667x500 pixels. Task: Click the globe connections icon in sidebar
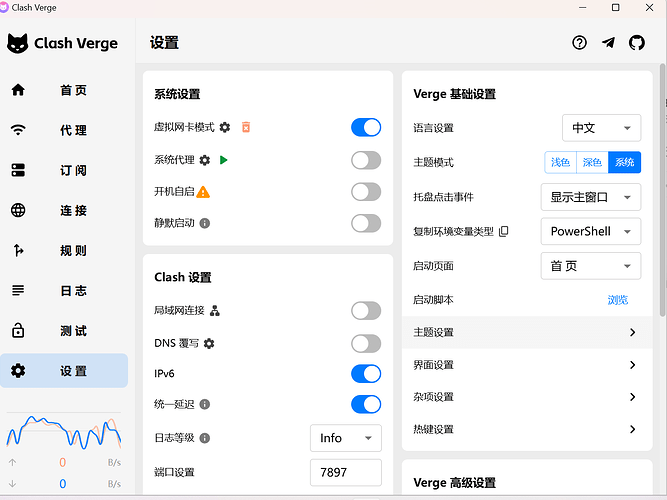click(18, 210)
